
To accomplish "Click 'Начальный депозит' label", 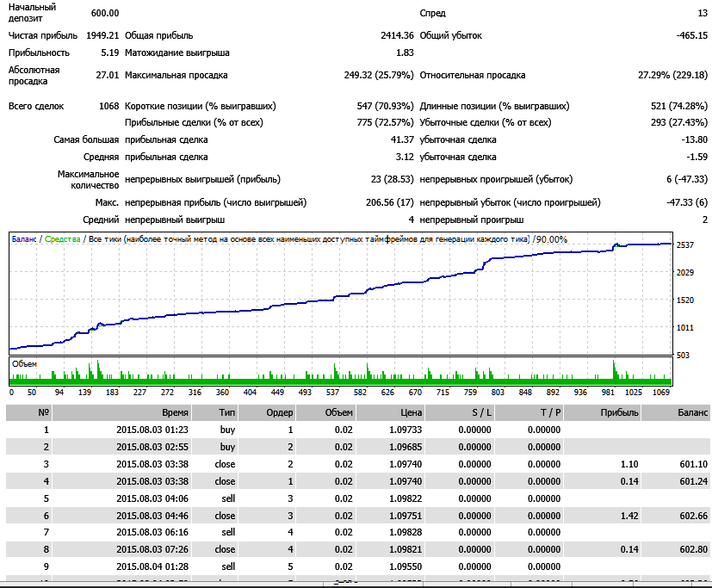I will (x=32, y=13).
